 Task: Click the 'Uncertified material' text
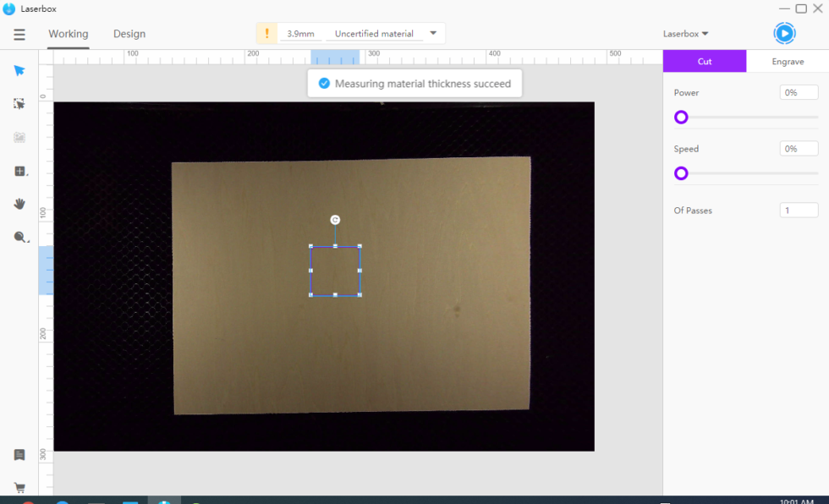(374, 34)
